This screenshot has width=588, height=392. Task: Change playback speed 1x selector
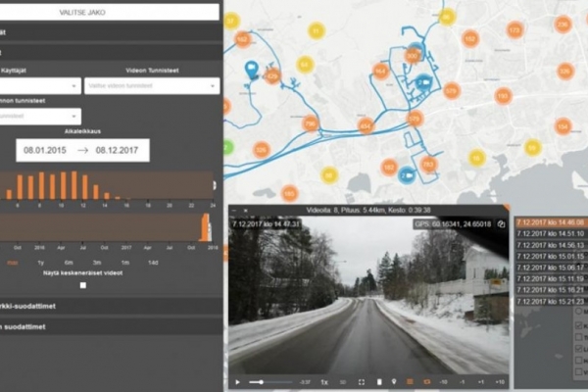[323, 381]
